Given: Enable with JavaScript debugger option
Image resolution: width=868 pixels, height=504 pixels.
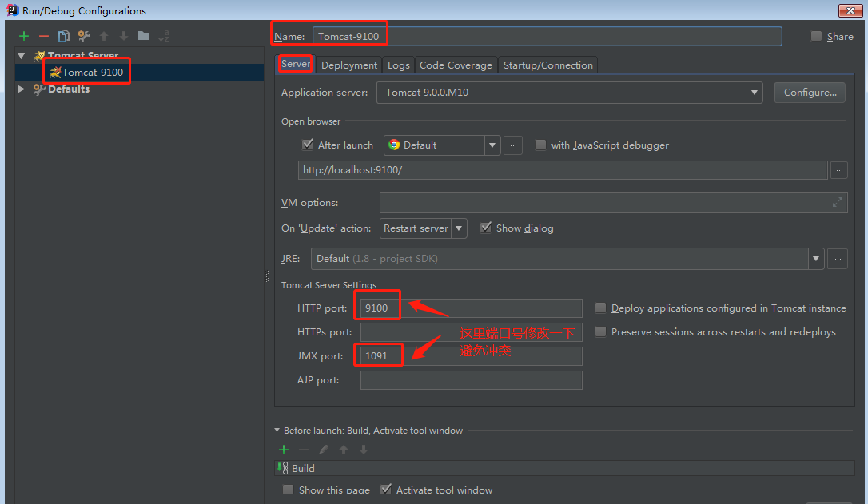Looking at the screenshot, I should (x=540, y=145).
